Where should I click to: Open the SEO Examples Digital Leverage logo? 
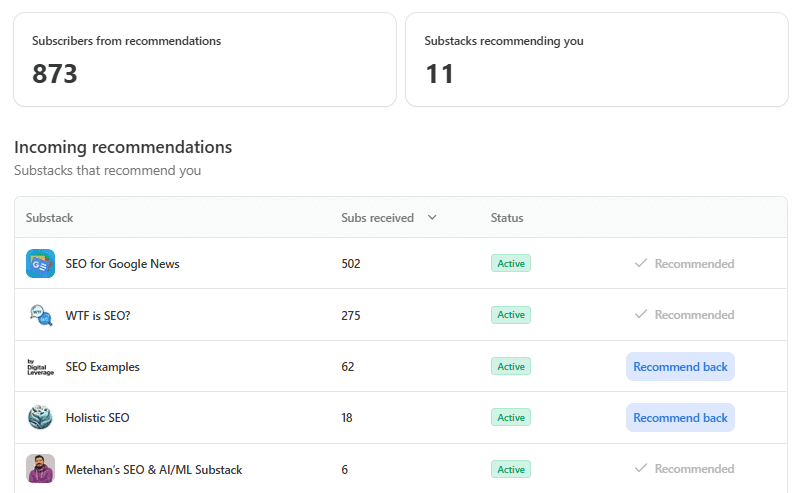40,367
